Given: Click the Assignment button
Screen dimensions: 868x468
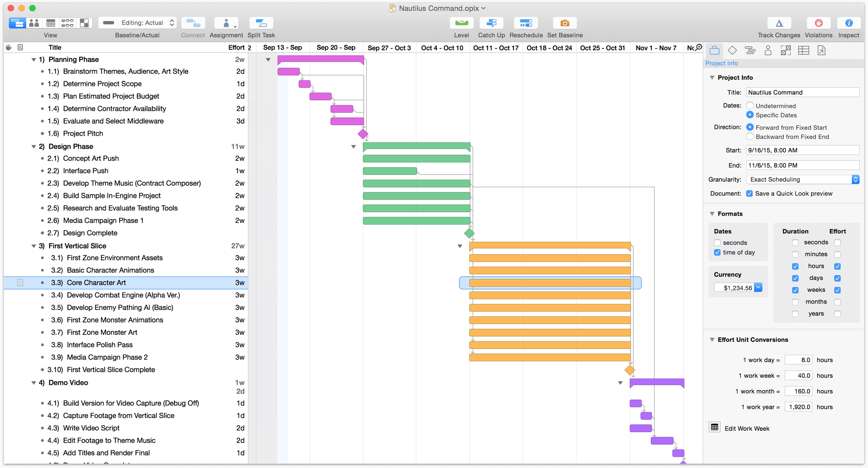Looking at the screenshot, I should tap(227, 23).
